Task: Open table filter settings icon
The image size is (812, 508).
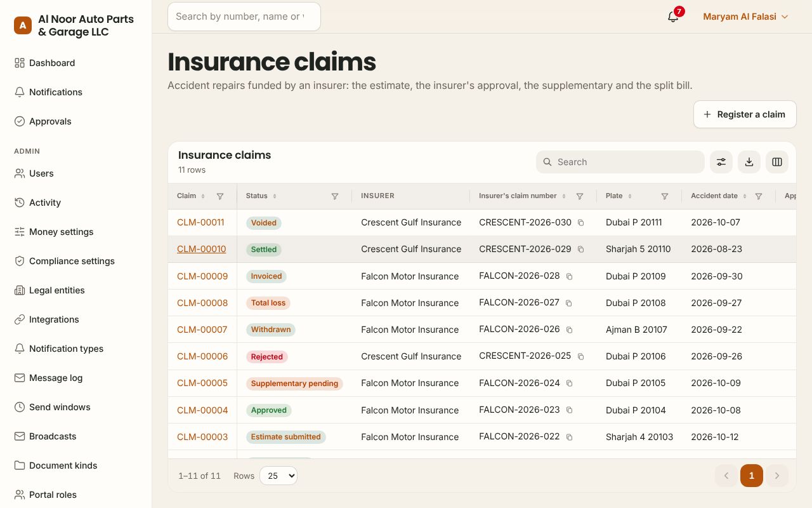Action: (x=721, y=162)
